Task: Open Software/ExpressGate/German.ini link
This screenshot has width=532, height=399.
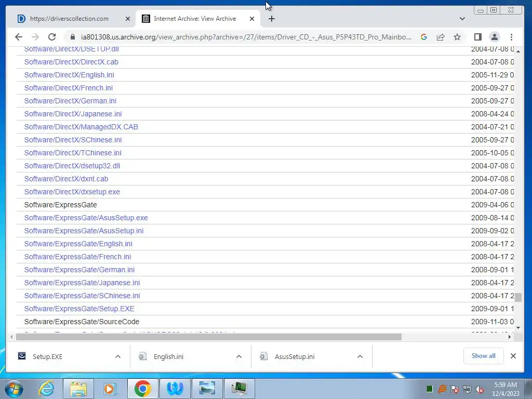Action: point(79,270)
